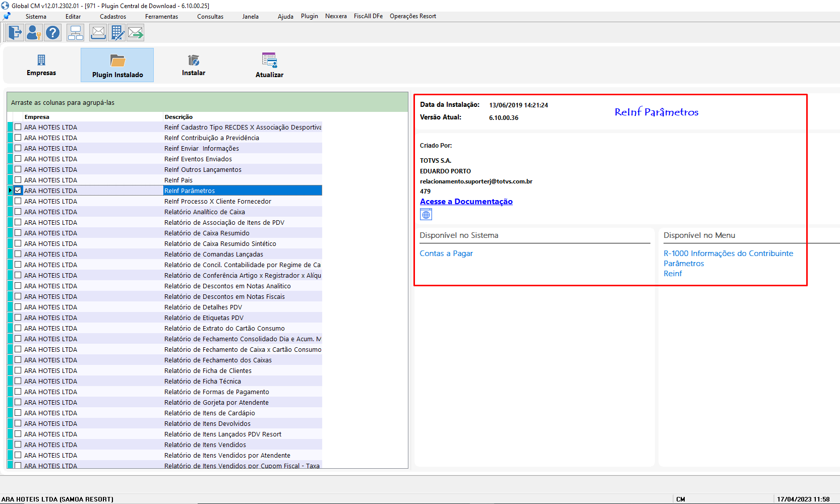840x504 pixels.
Task: Check the Relatório de Caixa Resumido checkbox
Action: (18, 233)
